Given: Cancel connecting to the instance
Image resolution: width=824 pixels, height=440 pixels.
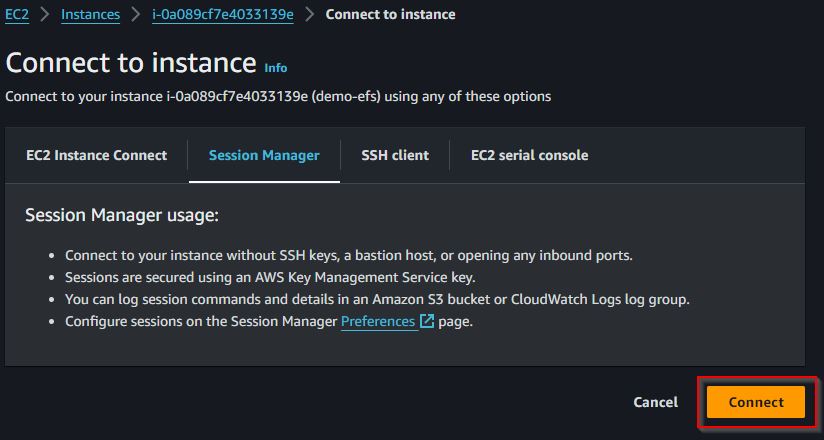Looking at the screenshot, I should [x=655, y=402].
